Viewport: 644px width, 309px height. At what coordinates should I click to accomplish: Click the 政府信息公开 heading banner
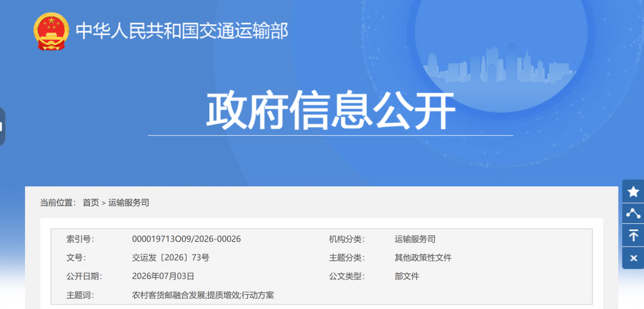[330, 111]
